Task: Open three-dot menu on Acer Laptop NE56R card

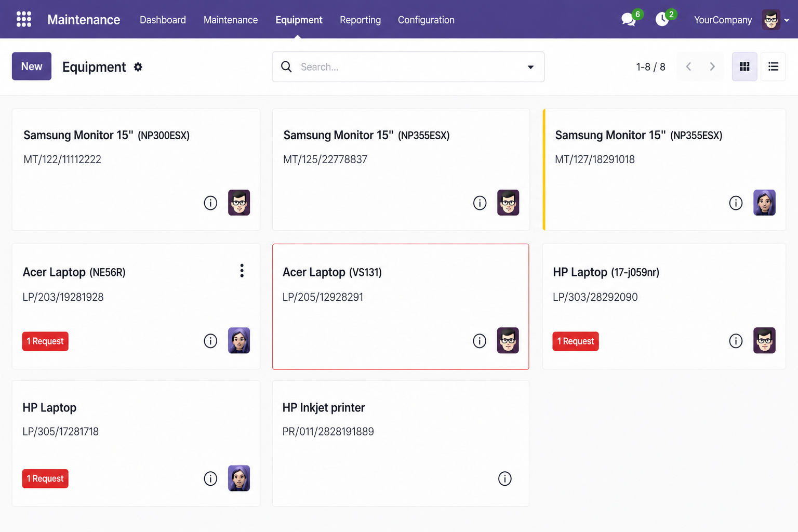Action: pyautogui.click(x=242, y=271)
